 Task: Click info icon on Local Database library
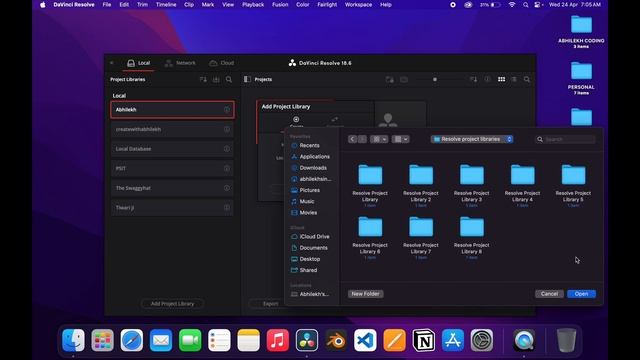point(227,149)
